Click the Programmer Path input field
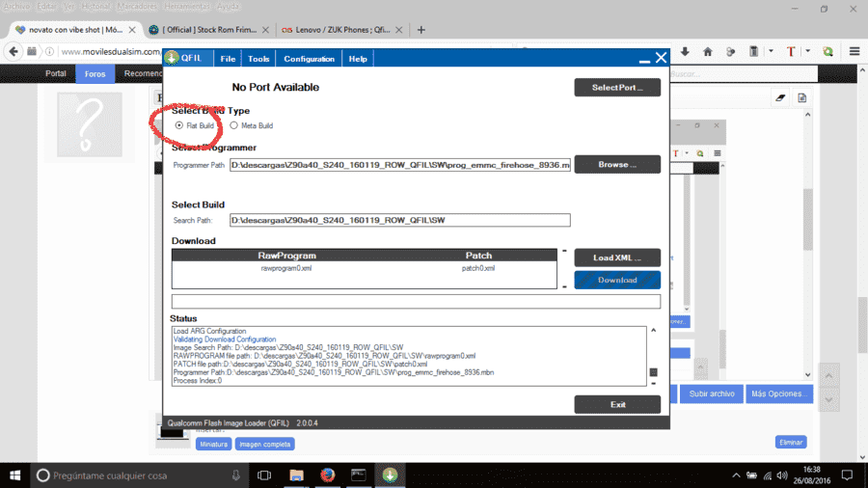The width and height of the screenshot is (868, 488). [x=399, y=165]
